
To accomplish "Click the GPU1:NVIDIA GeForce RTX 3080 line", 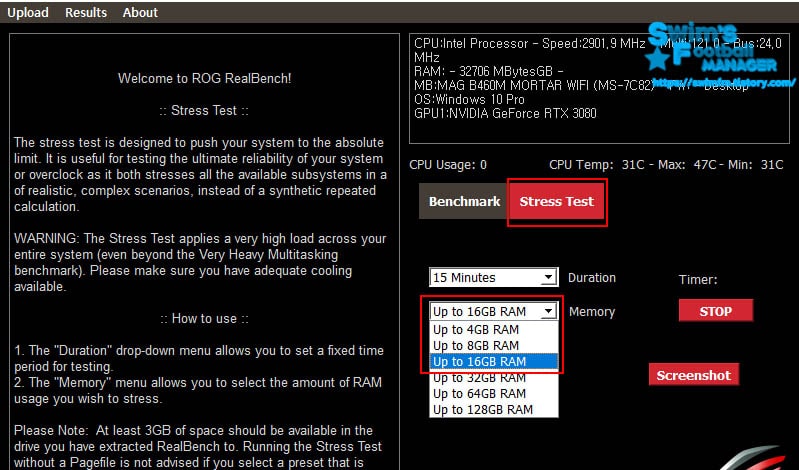I will [505, 113].
